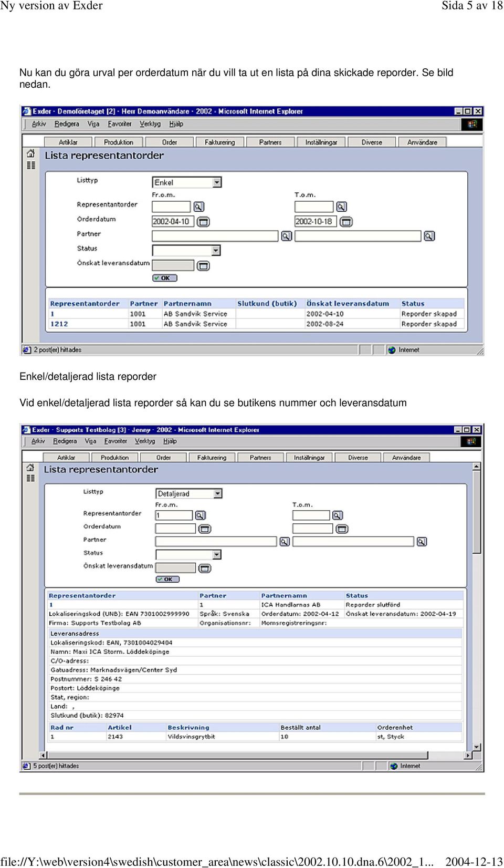This screenshot has width=504, height=868.
Task: Expand the Status dropdown in the lower window
Action: tap(217, 555)
